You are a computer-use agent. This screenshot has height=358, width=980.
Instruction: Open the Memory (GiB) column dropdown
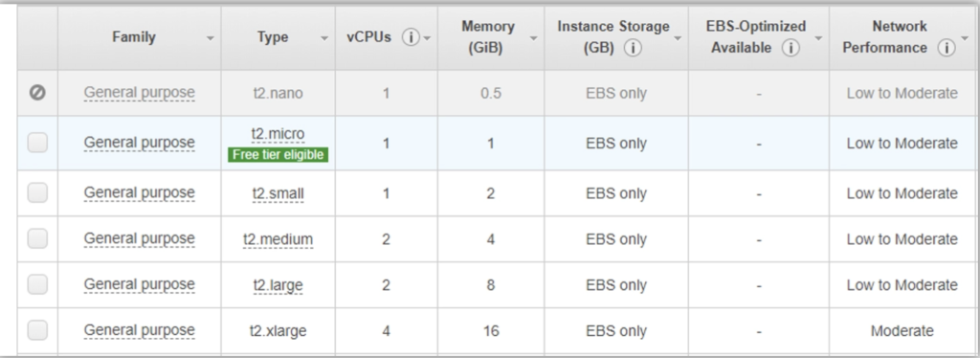(x=533, y=38)
